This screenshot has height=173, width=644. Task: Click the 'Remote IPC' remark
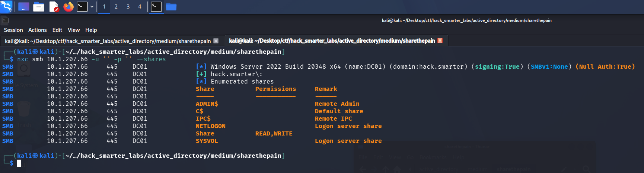[x=334, y=119]
